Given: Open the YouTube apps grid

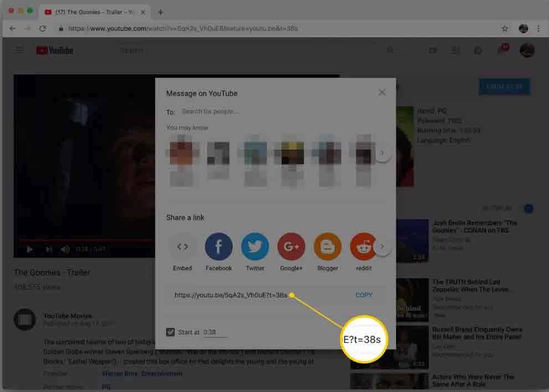Looking at the screenshot, I should click(455, 50).
